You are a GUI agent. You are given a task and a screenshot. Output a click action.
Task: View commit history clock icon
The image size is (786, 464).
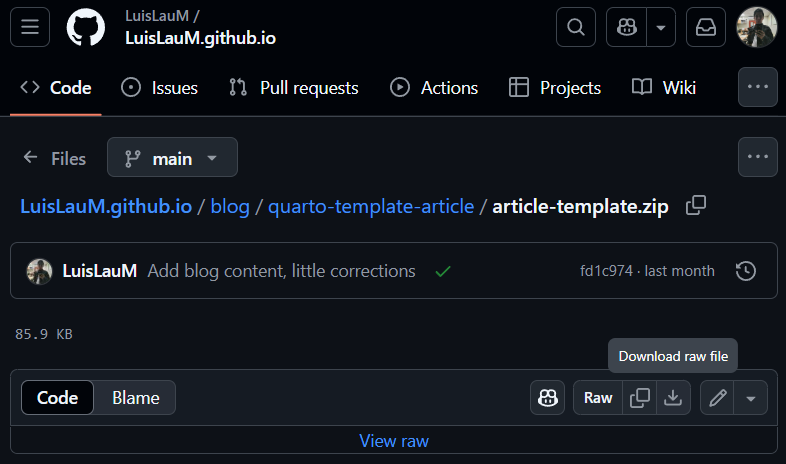[746, 271]
